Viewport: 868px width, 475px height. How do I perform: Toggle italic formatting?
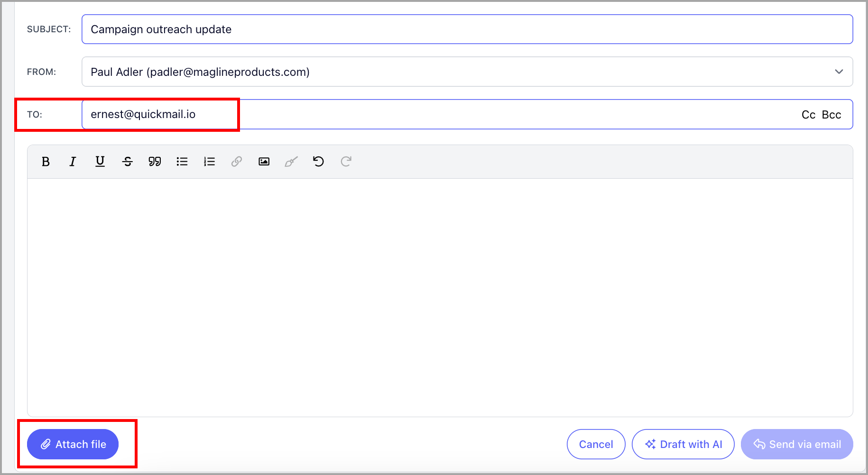tap(73, 162)
